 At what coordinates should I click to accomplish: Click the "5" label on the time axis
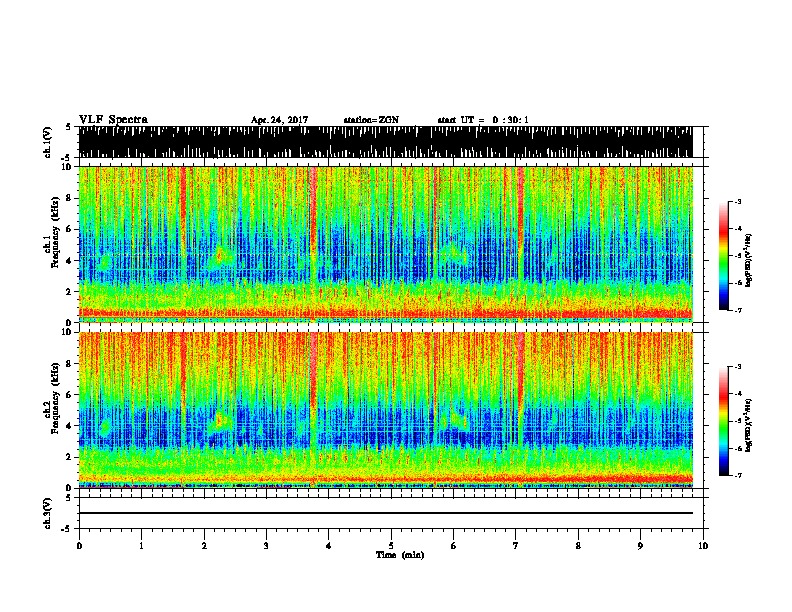click(391, 545)
